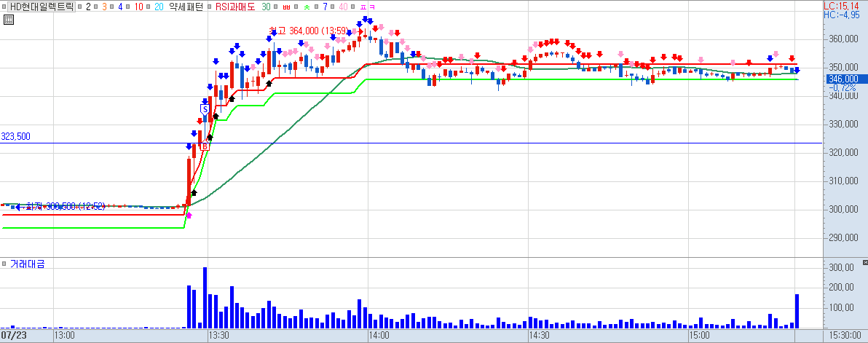Image resolution: width=868 pixels, height=343 pixels.
Task: Toggle the checkbox before moving average 2
Action: coord(79,7)
